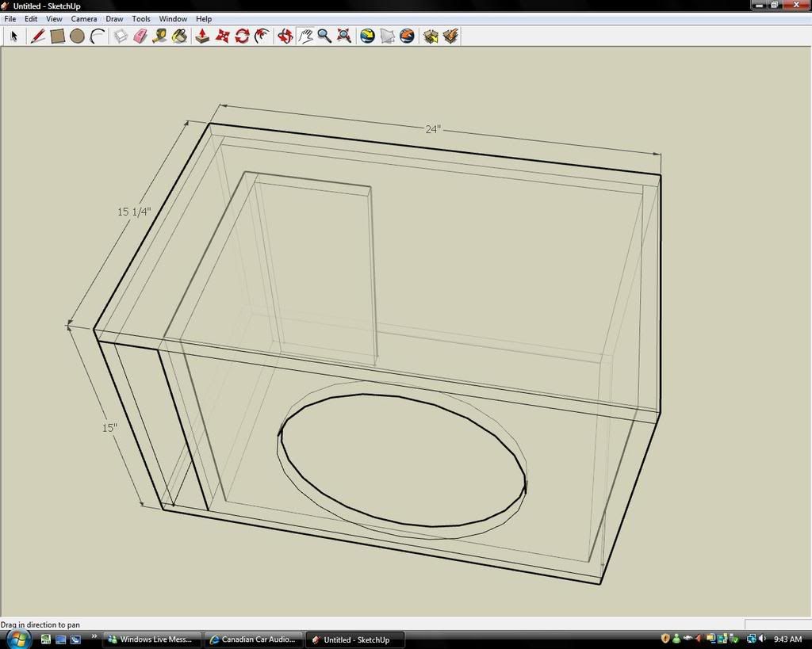
Task: Select the Circle drawing tool
Action: pyautogui.click(x=77, y=36)
